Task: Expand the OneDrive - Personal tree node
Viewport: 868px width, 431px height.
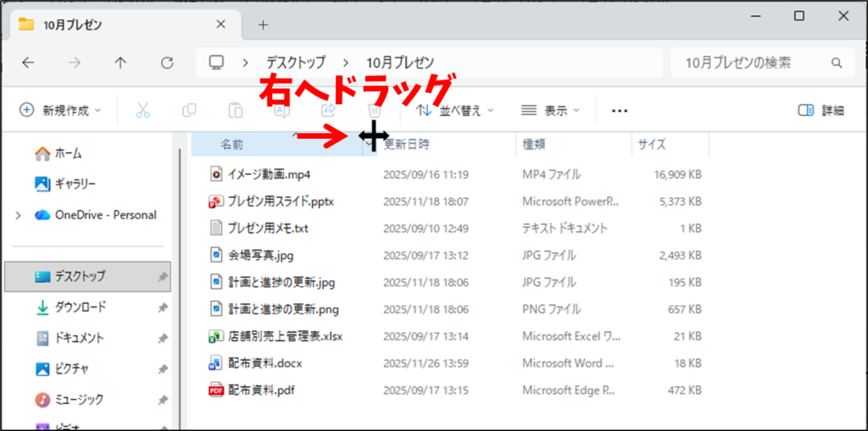Action: [x=19, y=215]
